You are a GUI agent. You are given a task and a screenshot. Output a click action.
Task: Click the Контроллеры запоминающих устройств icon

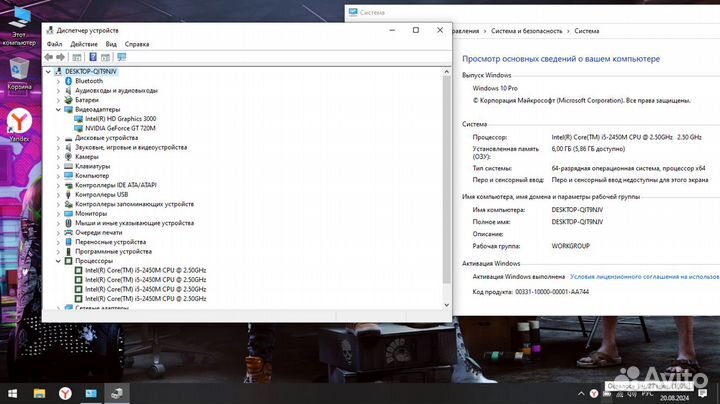68,204
